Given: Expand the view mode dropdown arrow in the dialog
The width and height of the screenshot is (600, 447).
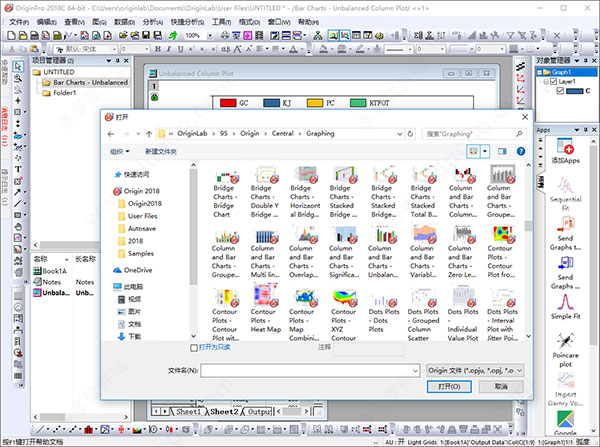Looking at the screenshot, I should pyautogui.click(x=485, y=151).
